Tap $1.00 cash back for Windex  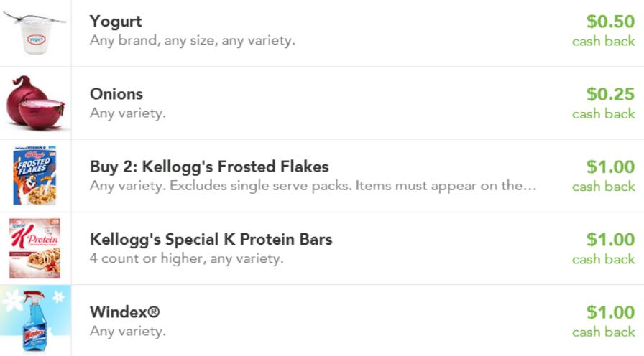pos(610,312)
